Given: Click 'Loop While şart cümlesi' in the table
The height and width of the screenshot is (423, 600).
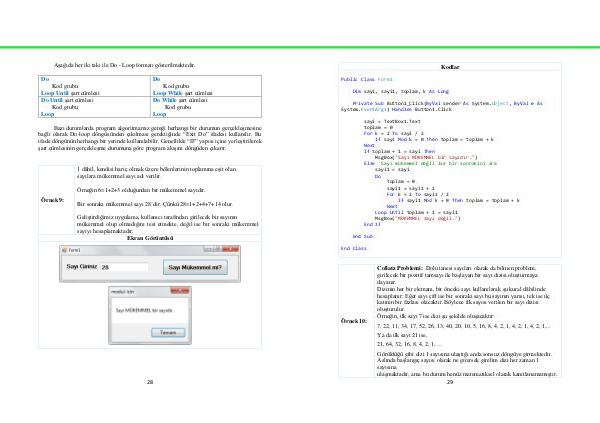Looking at the screenshot, I should point(183,93).
